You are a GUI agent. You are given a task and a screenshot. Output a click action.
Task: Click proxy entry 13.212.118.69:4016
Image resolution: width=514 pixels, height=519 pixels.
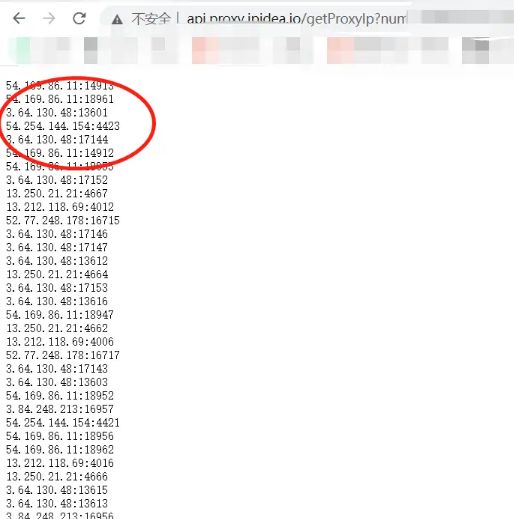[x=60, y=463]
